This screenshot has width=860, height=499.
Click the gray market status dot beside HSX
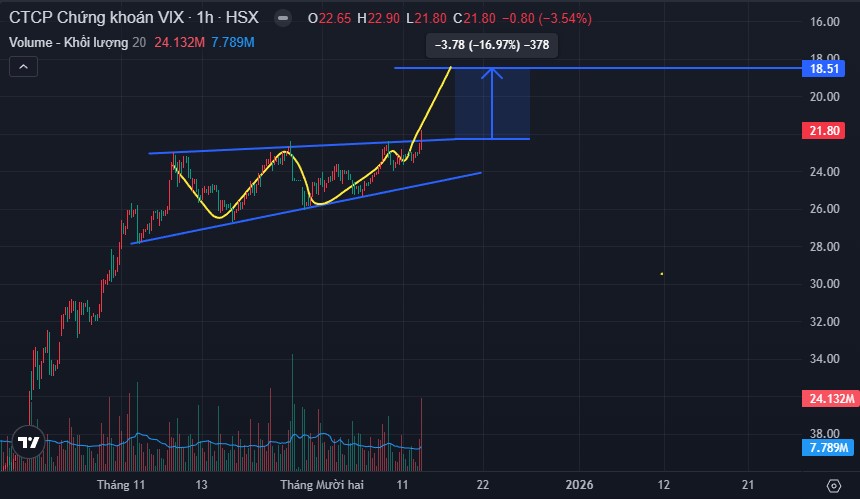click(282, 18)
